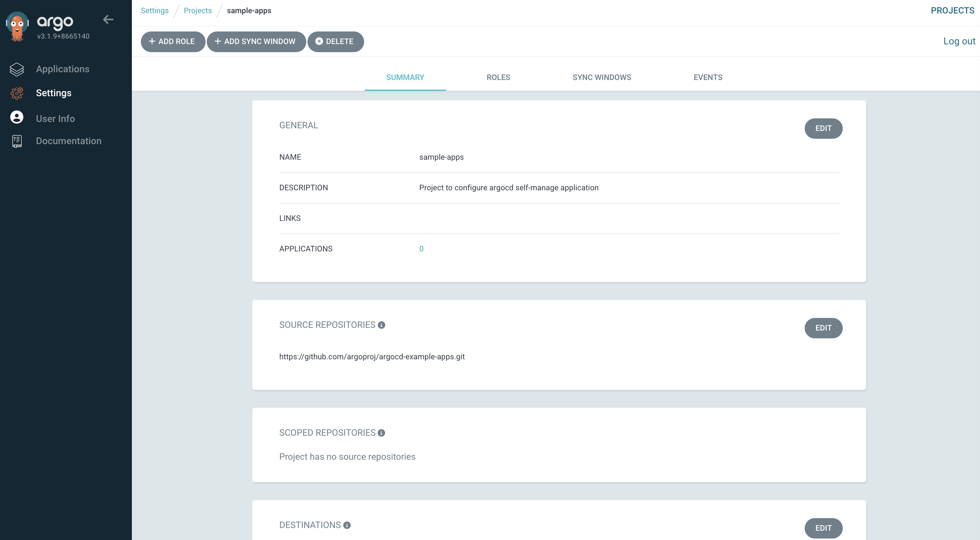Open the Events tab
This screenshot has height=540, width=980.
click(x=708, y=78)
